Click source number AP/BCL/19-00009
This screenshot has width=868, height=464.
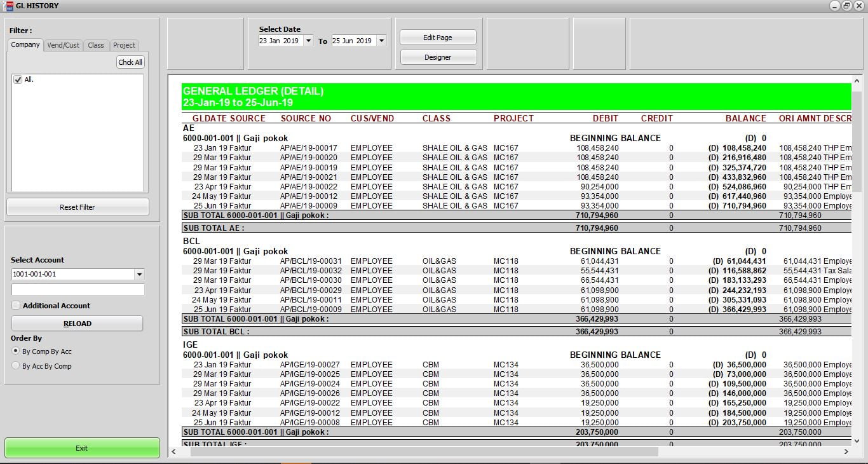coord(311,310)
